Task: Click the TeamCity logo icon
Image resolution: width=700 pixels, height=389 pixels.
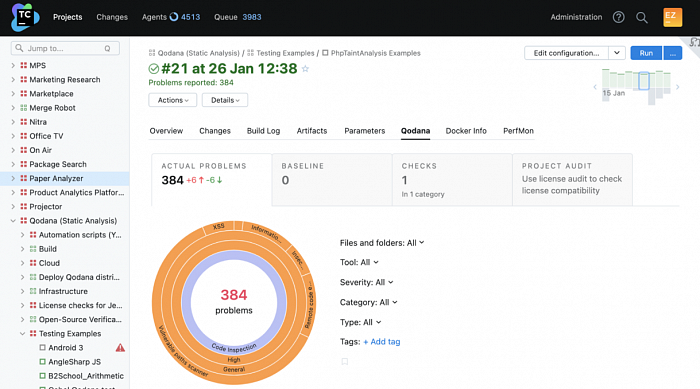Action: pyautogui.click(x=25, y=17)
